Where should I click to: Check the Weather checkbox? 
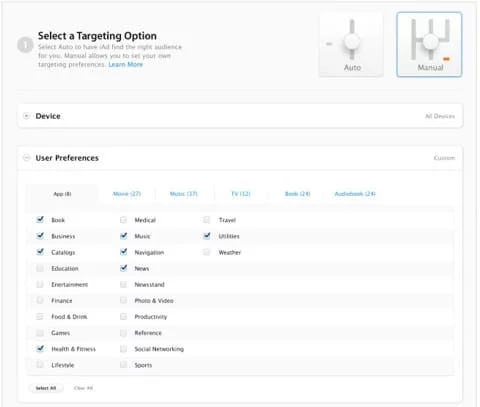[x=207, y=252]
